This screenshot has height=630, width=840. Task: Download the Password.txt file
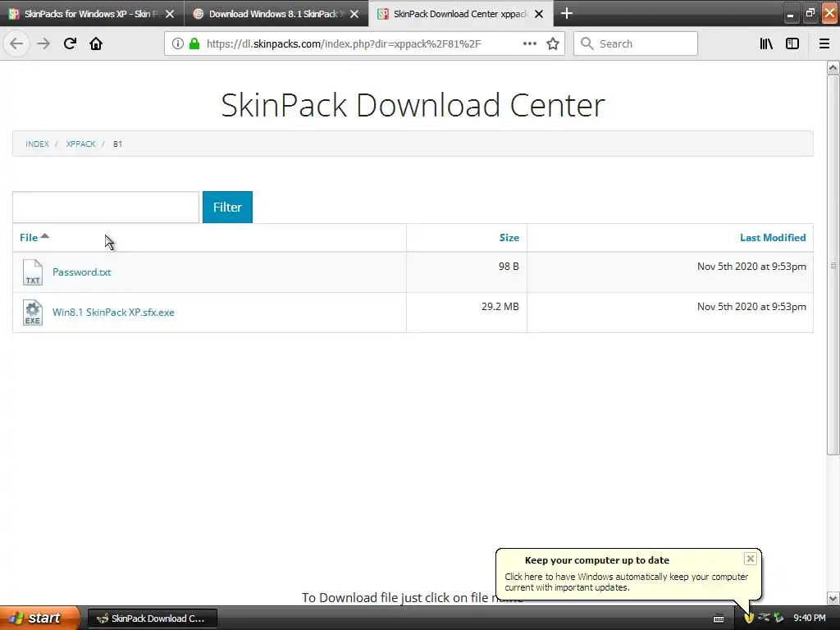coord(81,272)
